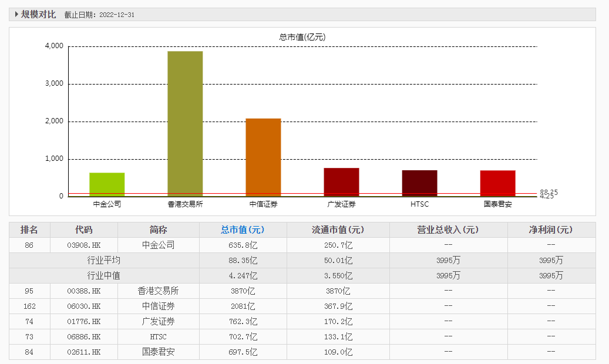Click 中信证券 name in table
The height and width of the screenshot is (364, 609).
(158, 306)
